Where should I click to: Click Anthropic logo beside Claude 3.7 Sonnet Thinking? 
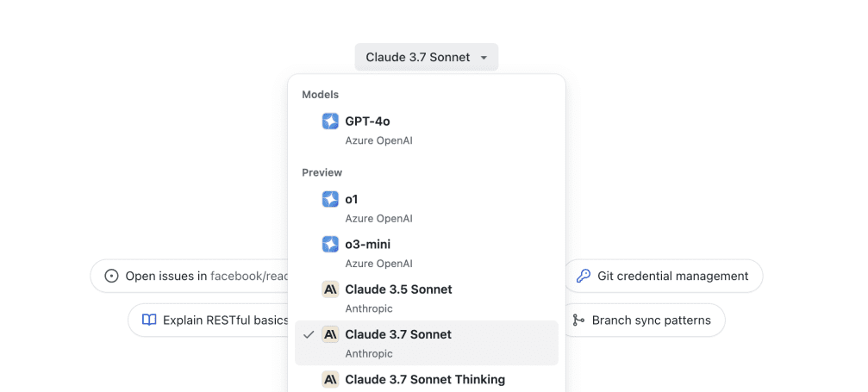pyautogui.click(x=330, y=380)
